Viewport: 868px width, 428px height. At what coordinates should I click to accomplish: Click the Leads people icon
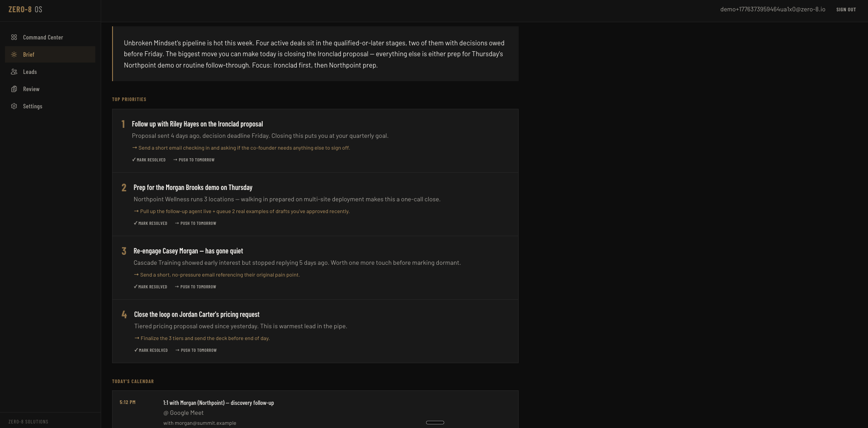tap(14, 72)
